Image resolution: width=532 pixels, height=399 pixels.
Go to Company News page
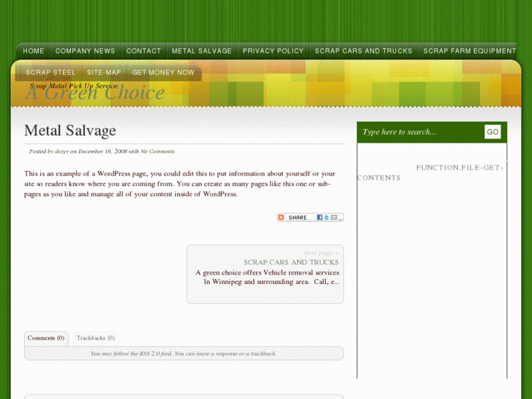tap(86, 51)
